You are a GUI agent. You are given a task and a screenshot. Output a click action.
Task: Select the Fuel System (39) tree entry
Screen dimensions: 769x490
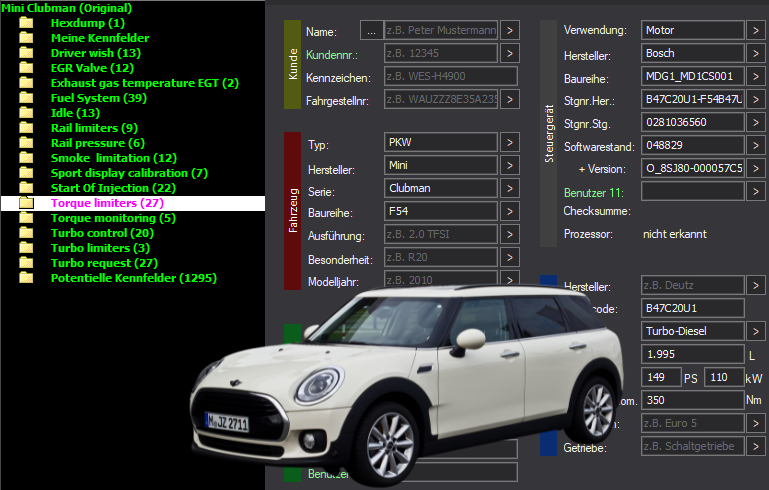[99, 98]
